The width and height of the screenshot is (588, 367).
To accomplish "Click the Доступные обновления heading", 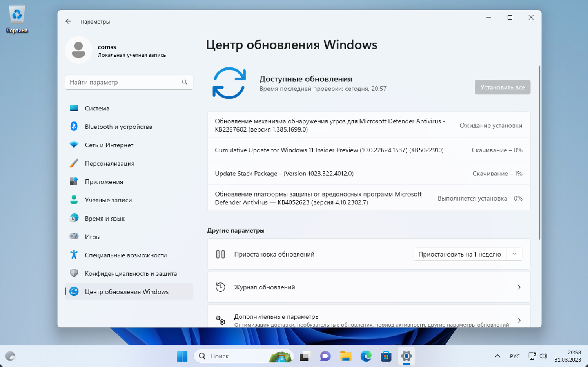I will click(x=306, y=79).
